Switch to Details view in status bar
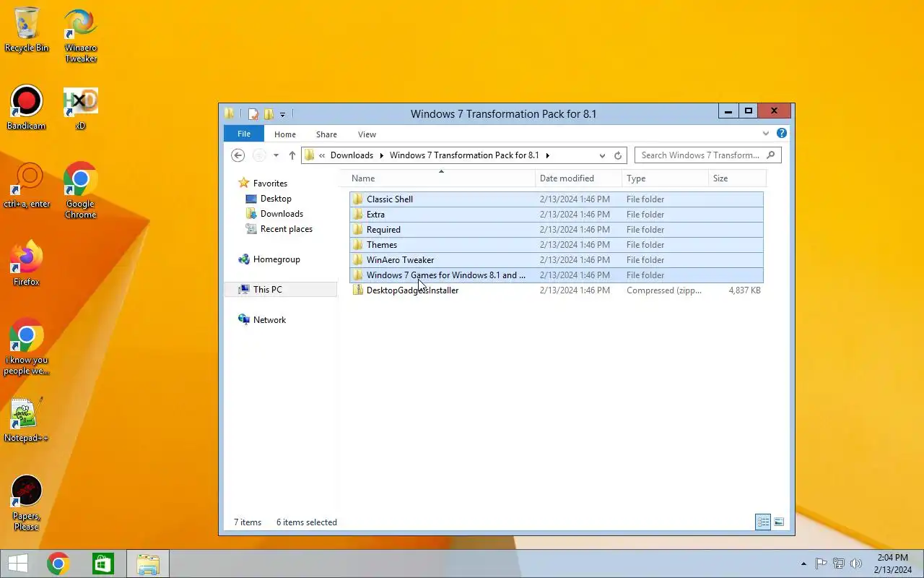 click(763, 522)
